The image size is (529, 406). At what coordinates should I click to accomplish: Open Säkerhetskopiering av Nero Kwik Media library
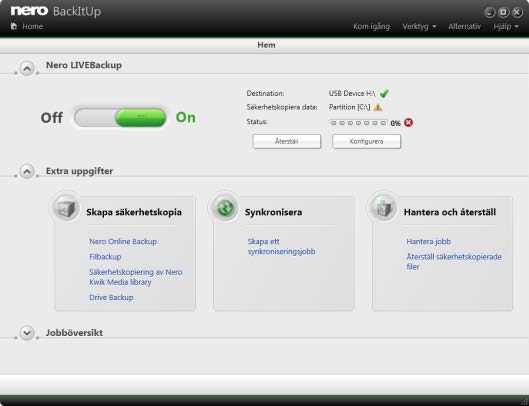(136, 277)
